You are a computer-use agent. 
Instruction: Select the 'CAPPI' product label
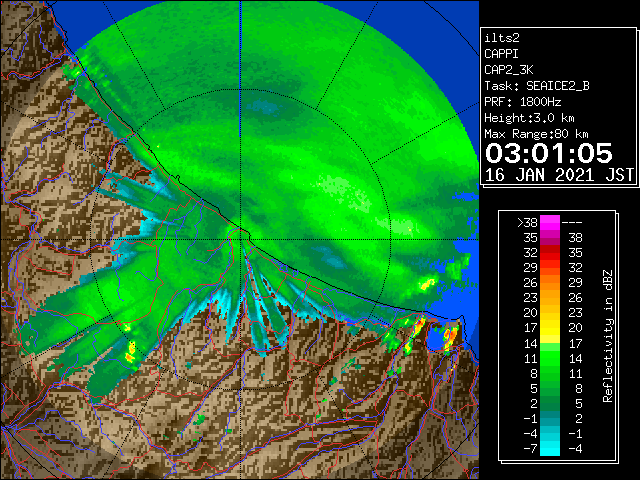click(501, 54)
